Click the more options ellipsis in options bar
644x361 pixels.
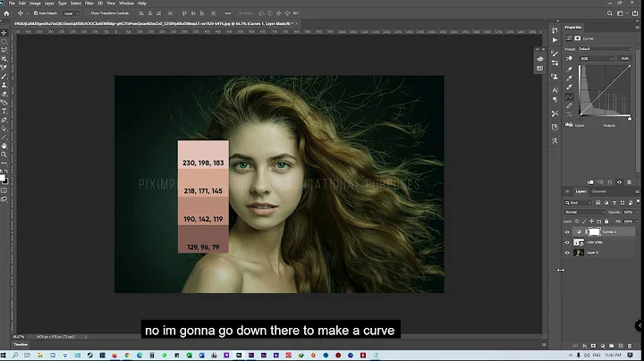[x=227, y=13]
